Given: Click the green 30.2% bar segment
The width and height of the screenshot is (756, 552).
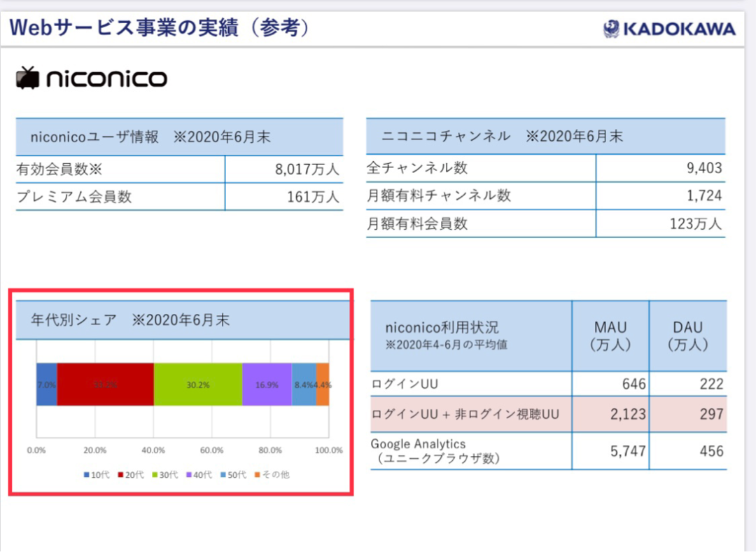Looking at the screenshot, I should point(198,385).
